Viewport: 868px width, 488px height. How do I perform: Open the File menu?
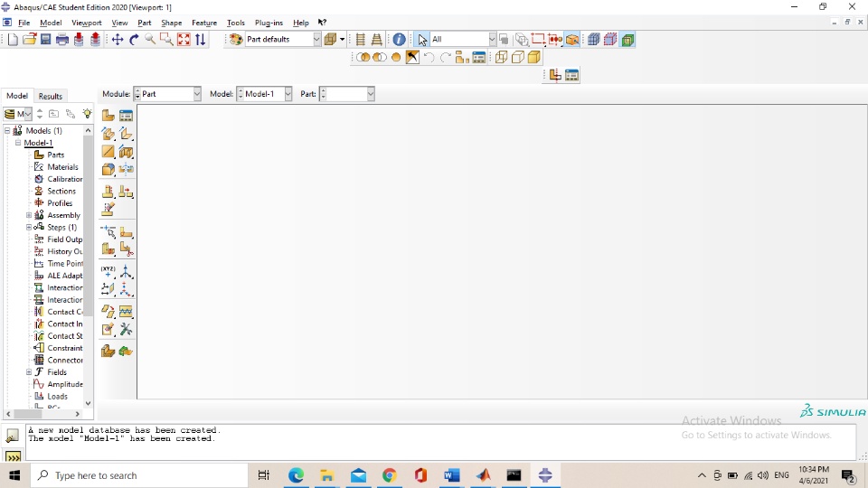tap(24, 23)
